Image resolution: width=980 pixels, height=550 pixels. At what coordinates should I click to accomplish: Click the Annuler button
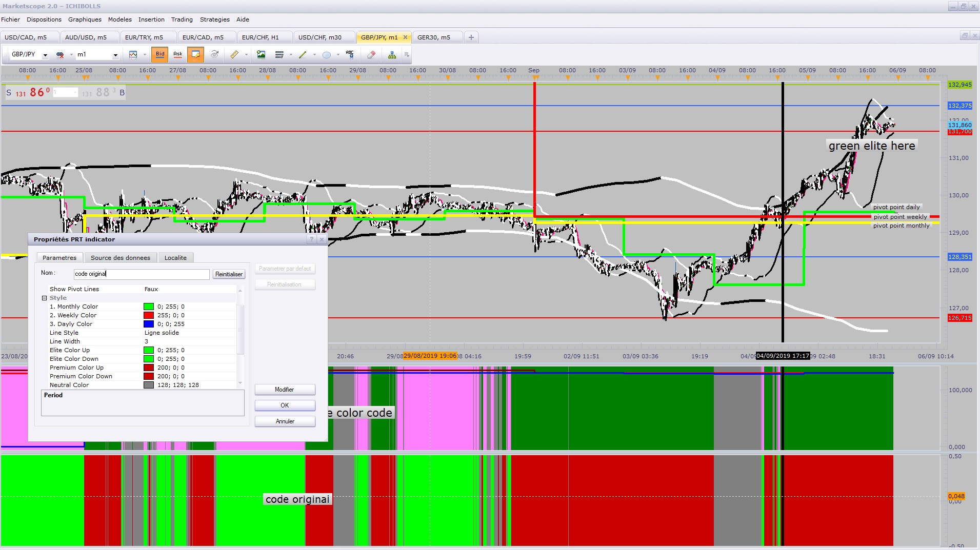[x=285, y=421]
